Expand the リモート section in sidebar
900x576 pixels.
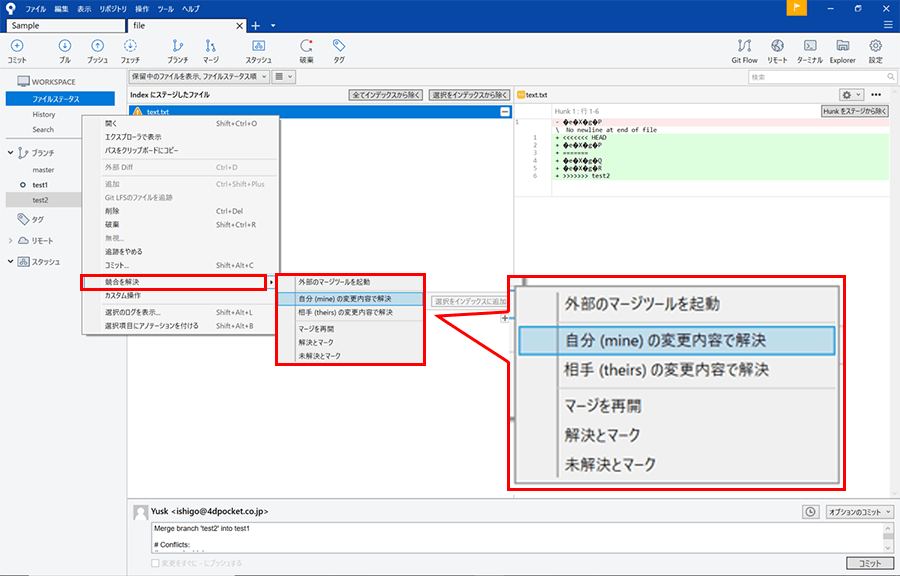tap(10, 240)
